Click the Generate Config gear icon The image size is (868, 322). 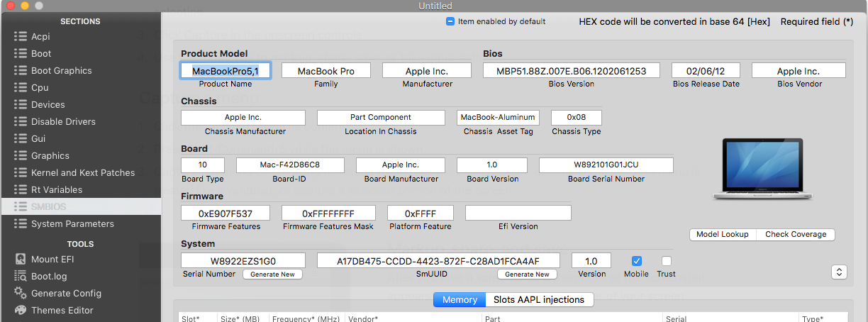click(x=21, y=293)
